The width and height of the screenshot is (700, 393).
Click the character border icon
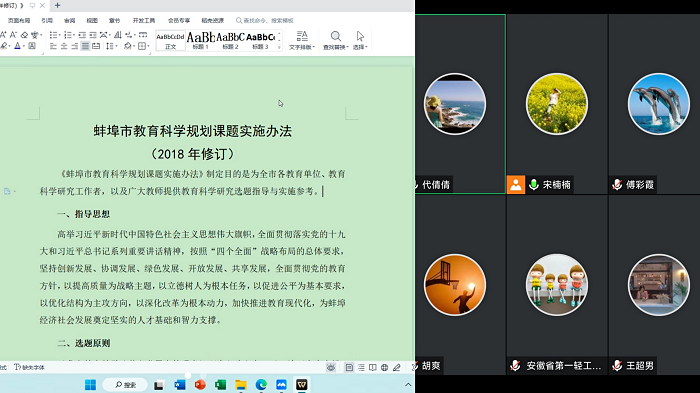32,46
